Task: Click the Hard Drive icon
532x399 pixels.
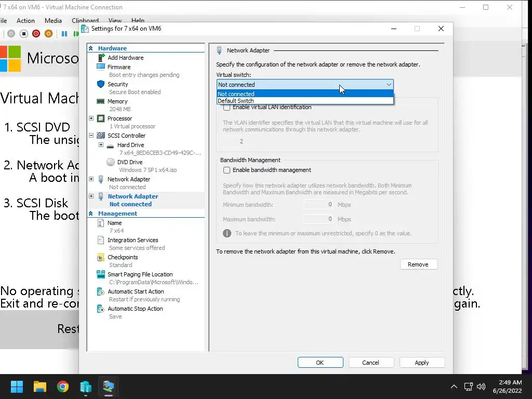Action: click(x=110, y=146)
